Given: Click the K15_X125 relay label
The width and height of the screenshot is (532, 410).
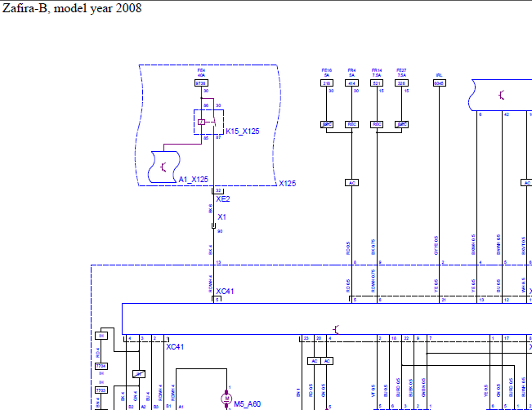Looking at the screenshot, I should pyautogui.click(x=243, y=131).
